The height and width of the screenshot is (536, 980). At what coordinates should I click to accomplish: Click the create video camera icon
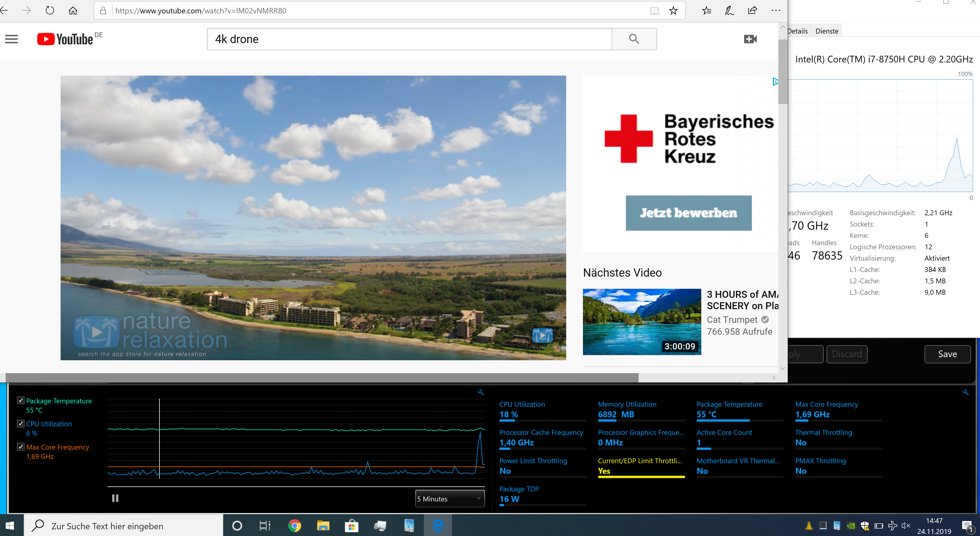coord(750,39)
